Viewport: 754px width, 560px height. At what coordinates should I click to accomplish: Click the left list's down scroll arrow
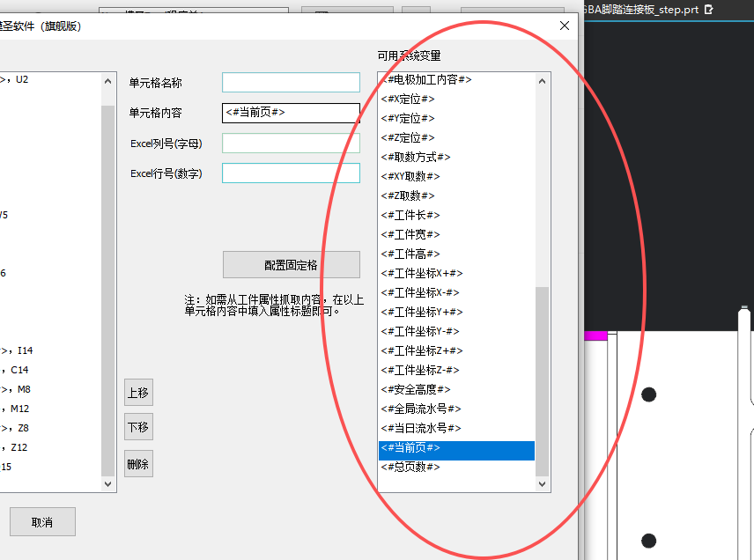coord(107,483)
